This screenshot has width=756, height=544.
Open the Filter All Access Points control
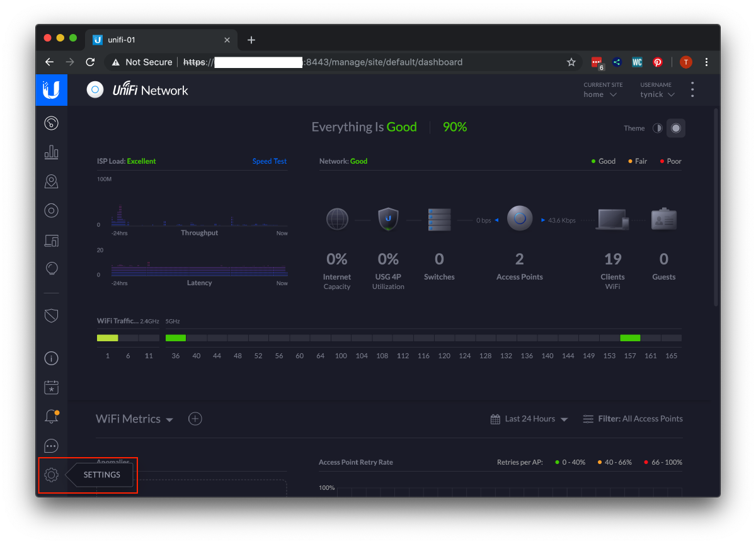[x=633, y=419]
